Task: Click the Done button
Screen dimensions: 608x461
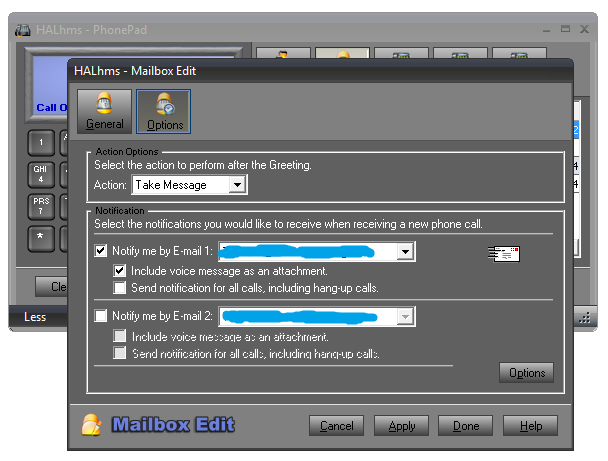Action: tap(466, 426)
